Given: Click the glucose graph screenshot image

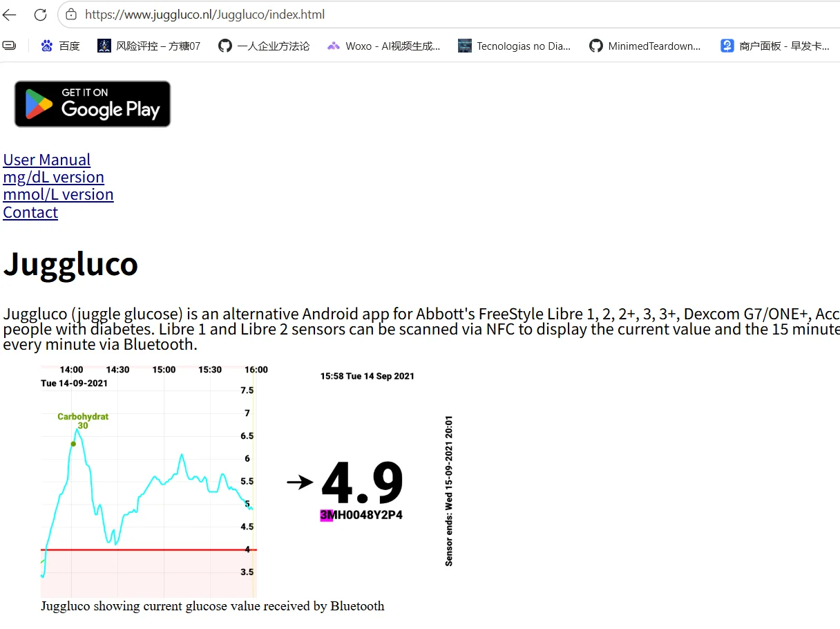Looking at the screenshot, I should [x=249, y=481].
